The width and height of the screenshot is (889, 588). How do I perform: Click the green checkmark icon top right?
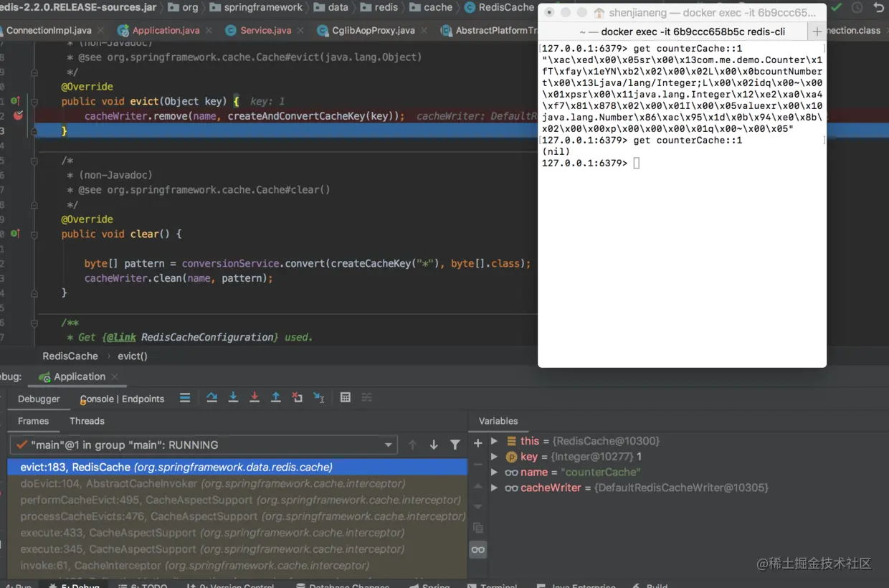pyautogui.click(x=837, y=7)
